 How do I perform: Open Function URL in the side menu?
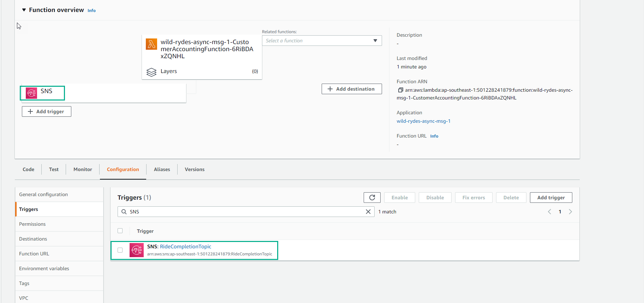click(59, 254)
